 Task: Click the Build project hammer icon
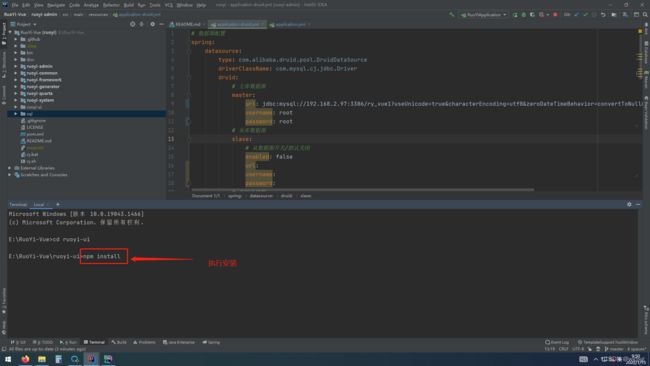(x=452, y=15)
